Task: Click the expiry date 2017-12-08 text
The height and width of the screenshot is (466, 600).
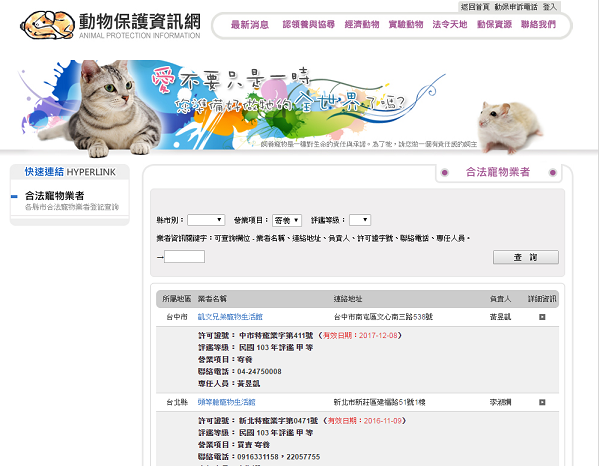Action: pos(378,336)
